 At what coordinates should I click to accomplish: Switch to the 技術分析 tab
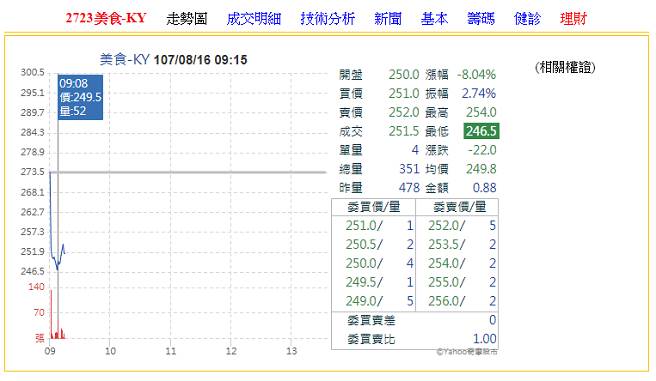coord(328,18)
